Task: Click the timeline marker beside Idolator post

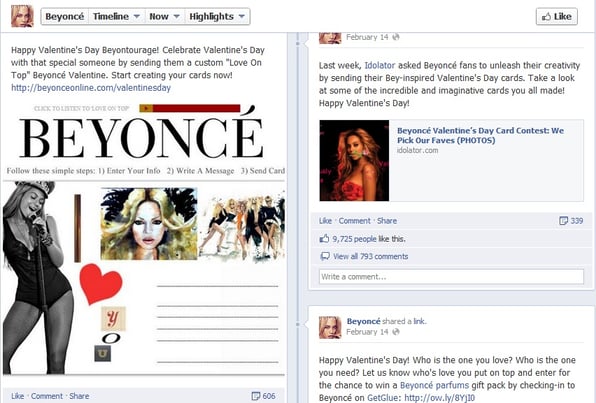Action: tap(298, 44)
